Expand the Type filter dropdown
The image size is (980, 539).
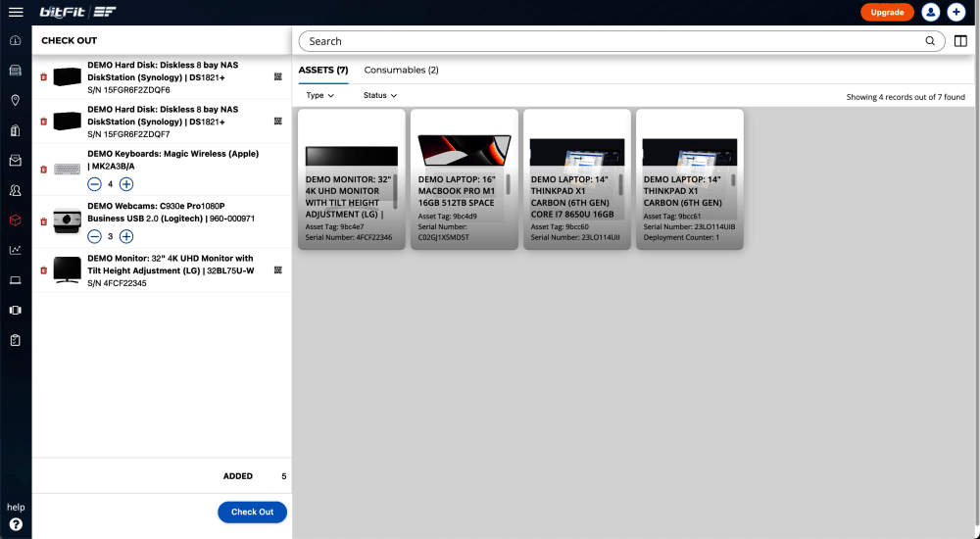coord(319,96)
